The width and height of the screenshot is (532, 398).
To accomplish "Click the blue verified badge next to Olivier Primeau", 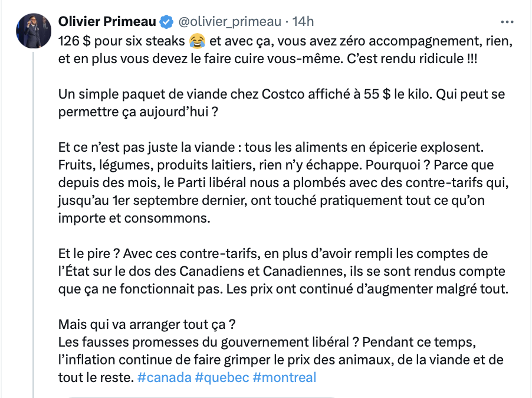I will click(166, 22).
